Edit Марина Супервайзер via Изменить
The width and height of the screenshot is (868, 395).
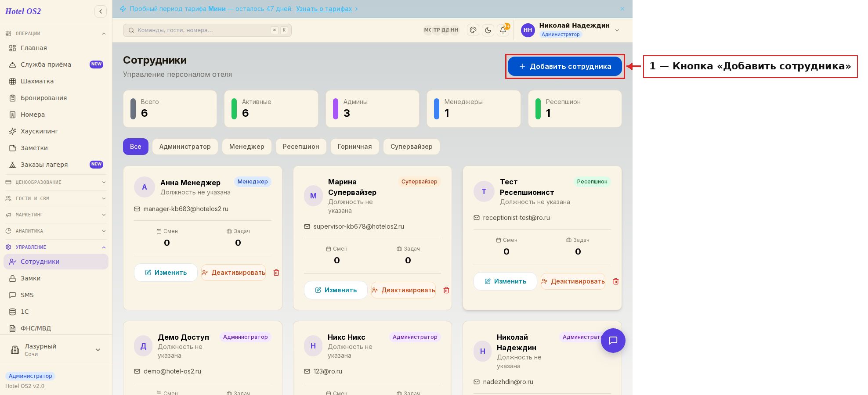click(336, 290)
